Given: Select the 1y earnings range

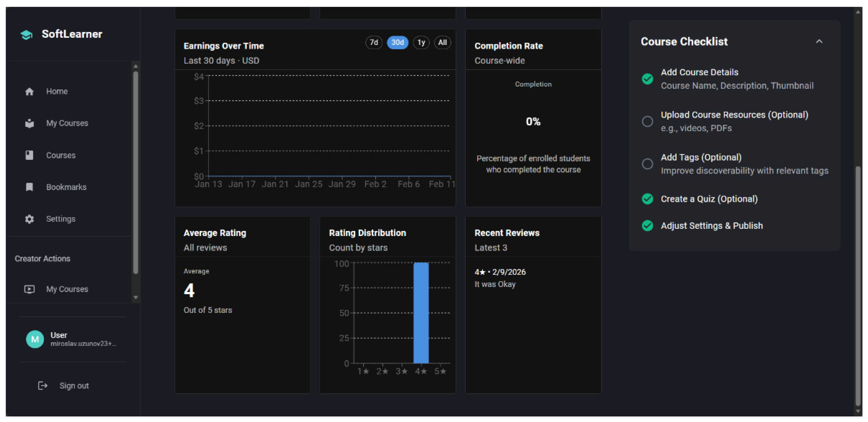Looking at the screenshot, I should click(421, 42).
